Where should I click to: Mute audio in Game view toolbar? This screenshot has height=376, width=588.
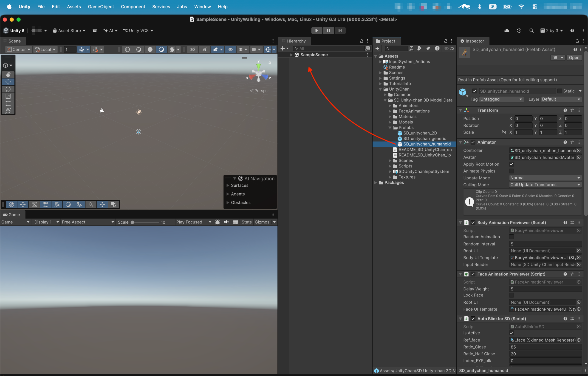(226, 222)
